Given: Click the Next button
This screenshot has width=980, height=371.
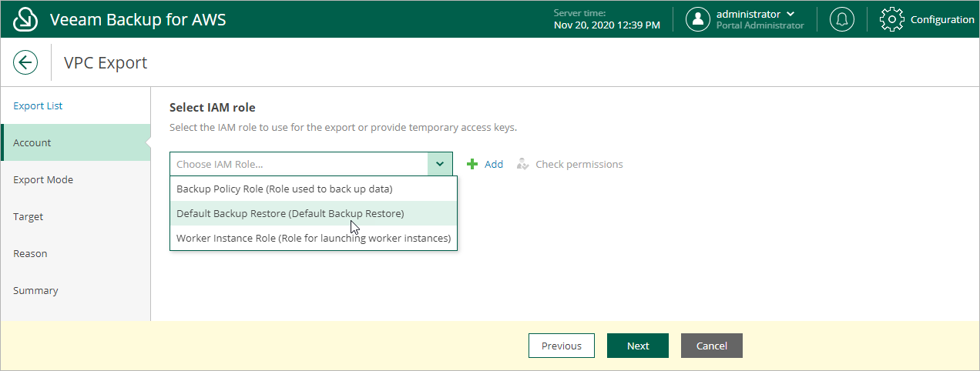Looking at the screenshot, I should (638, 346).
